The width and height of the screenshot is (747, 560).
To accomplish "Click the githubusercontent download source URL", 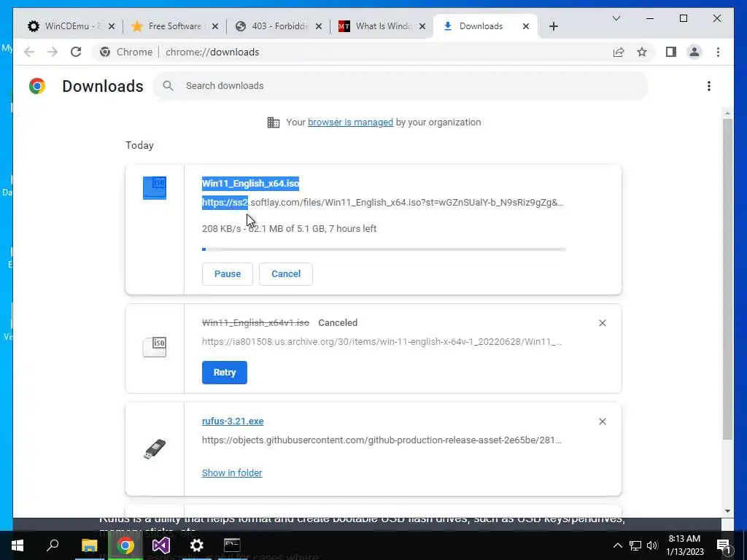I will coord(382,440).
